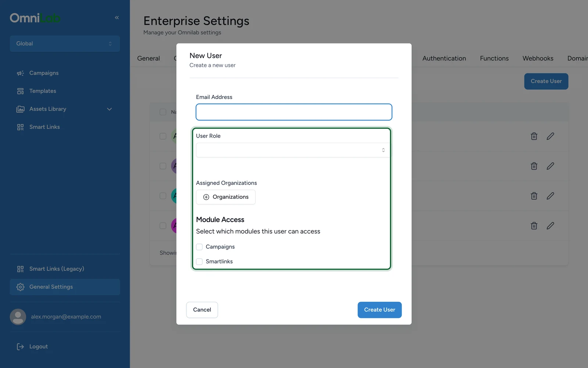Open the Authentication tab
588x368 pixels.
tap(444, 59)
